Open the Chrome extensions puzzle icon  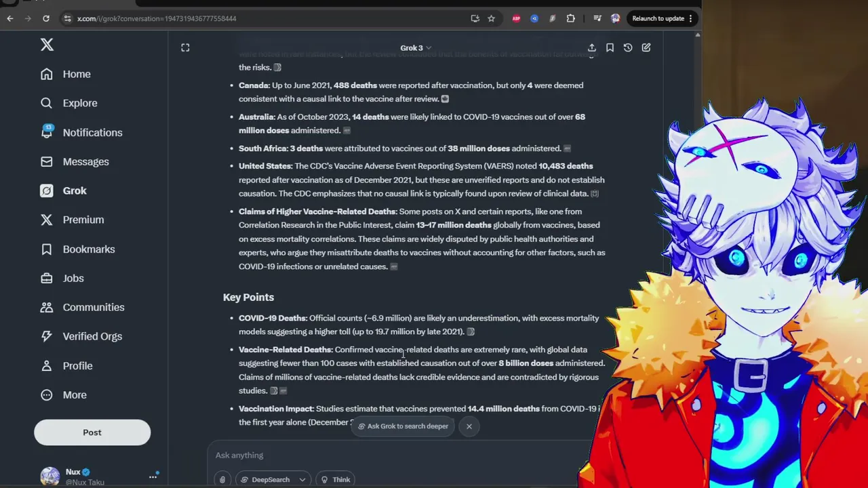(570, 18)
